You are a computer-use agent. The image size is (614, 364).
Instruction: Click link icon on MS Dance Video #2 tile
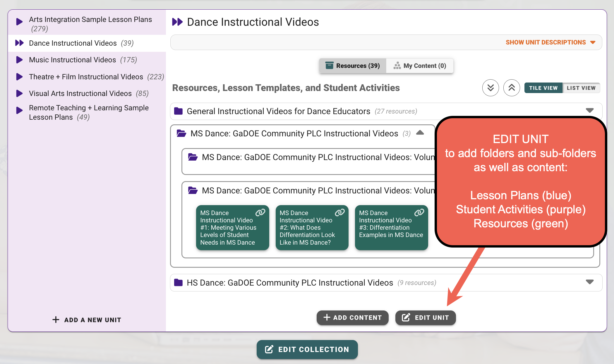(339, 212)
